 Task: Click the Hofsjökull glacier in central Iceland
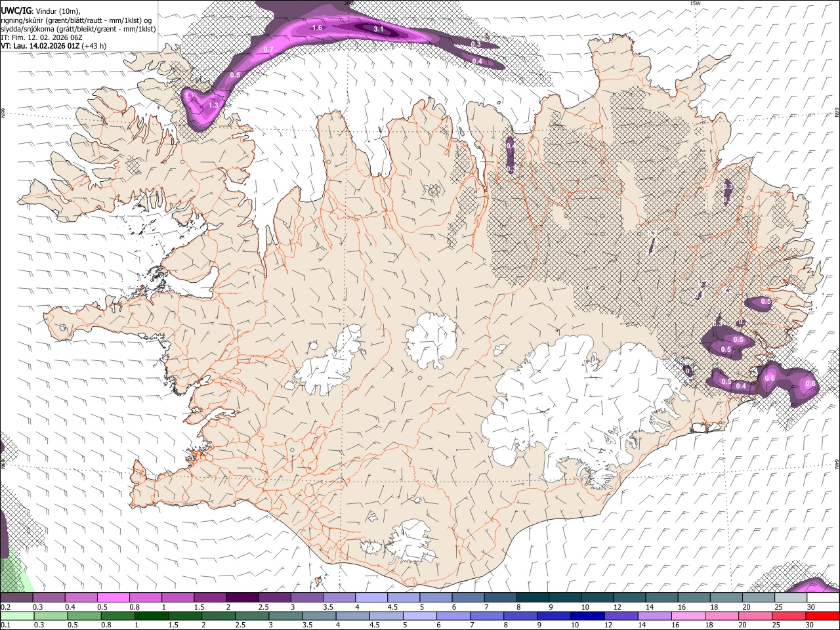coord(431,340)
